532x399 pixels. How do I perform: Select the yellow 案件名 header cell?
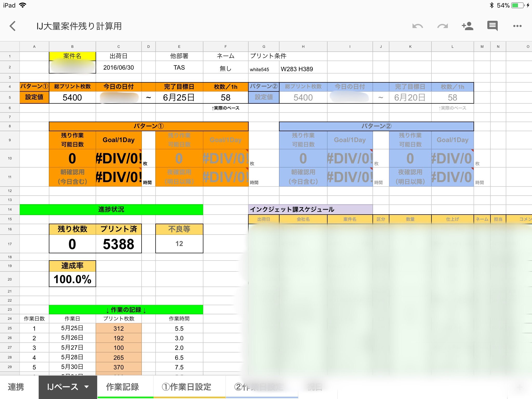click(x=72, y=56)
